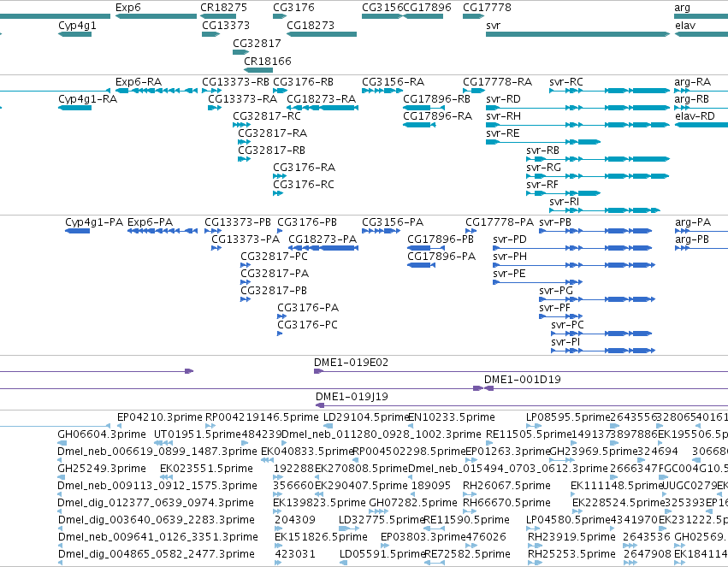Select the svr-RE transcript label
Image resolution: width=728 pixels, height=567 pixels.
502,133
